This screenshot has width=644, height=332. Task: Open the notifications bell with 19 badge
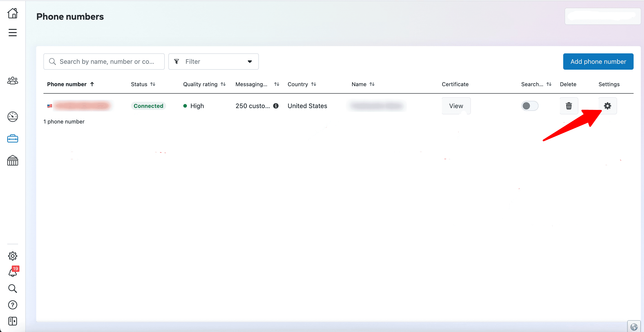tap(12, 272)
